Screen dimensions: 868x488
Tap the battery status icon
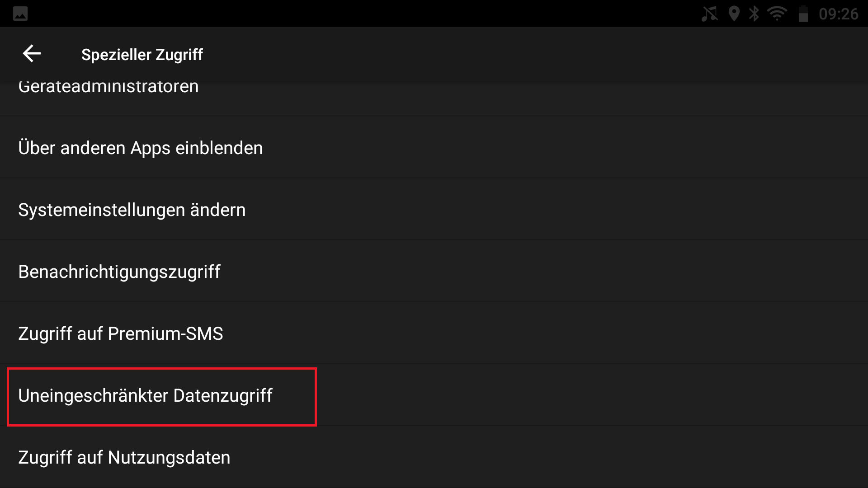(x=803, y=14)
